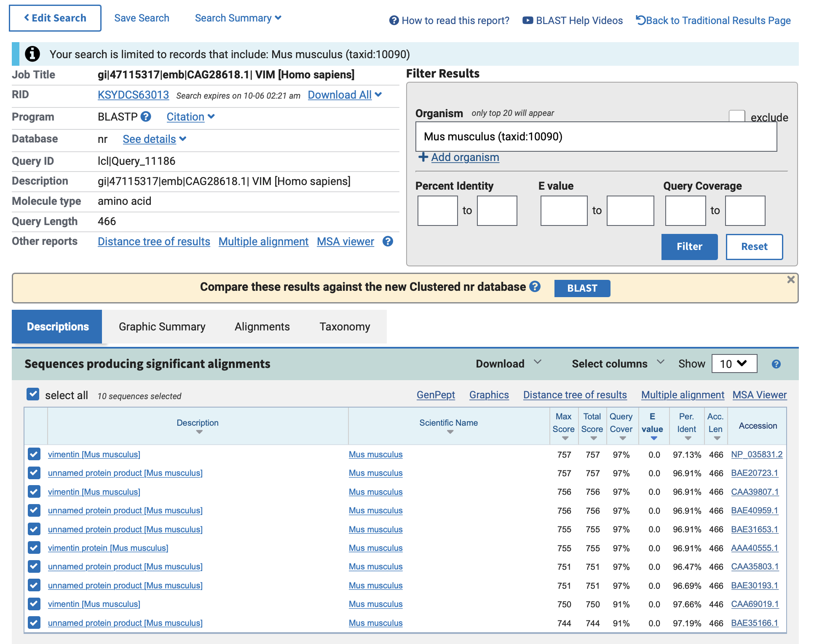814x644 pixels.
Task: Click the help icon next to BLASTP
Action: pyautogui.click(x=146, y=117)
